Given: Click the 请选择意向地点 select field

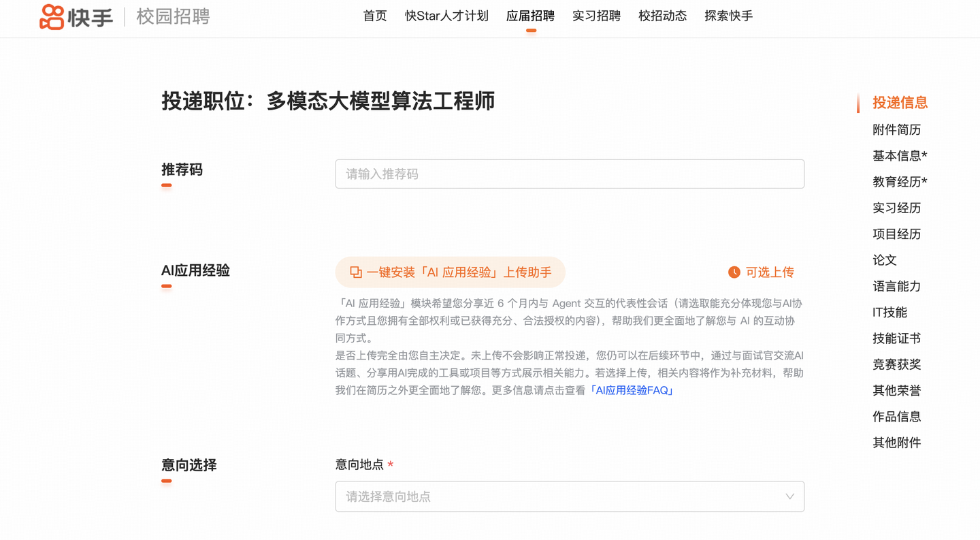Looking at the screenshot, I should coord(570,496).
